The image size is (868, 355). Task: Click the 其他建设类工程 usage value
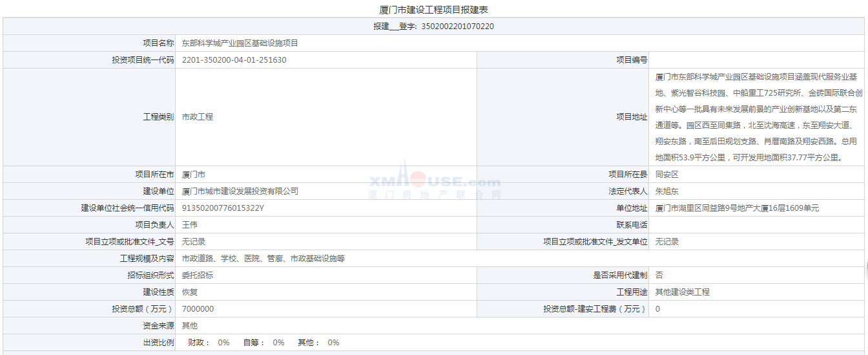tap(682, 292)
